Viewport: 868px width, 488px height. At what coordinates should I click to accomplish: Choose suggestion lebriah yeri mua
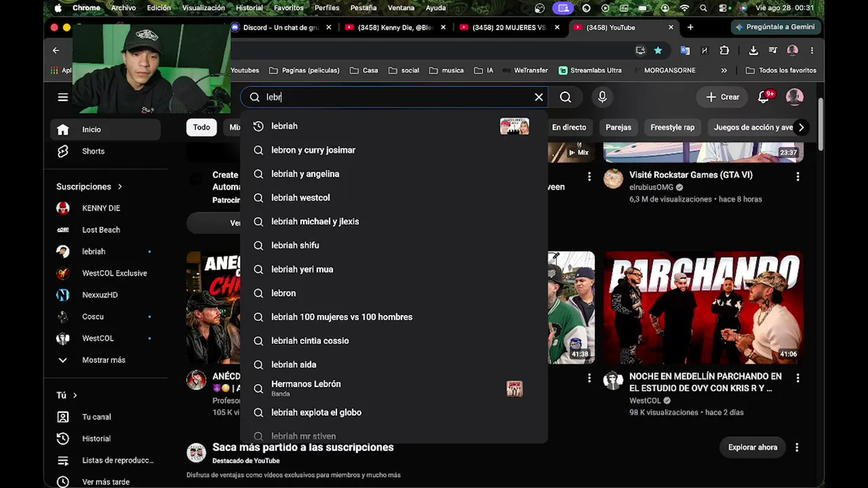(393, 269)
